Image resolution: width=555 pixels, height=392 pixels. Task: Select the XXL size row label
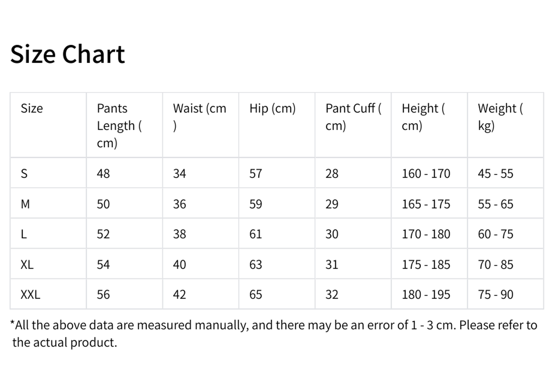[x=31, y=294]
